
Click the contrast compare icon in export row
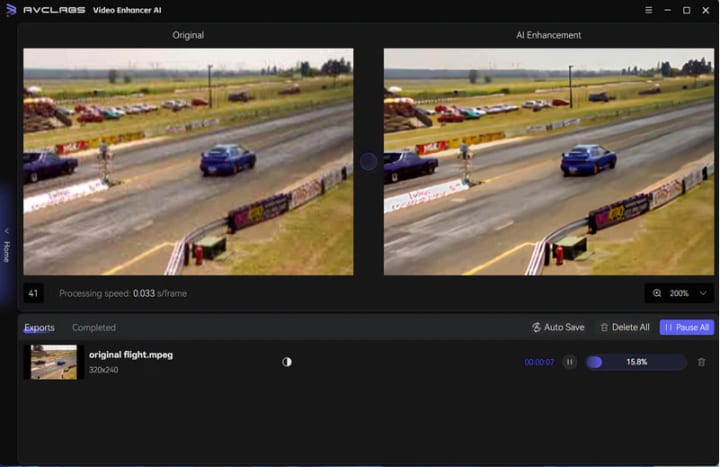click(287, 362)
